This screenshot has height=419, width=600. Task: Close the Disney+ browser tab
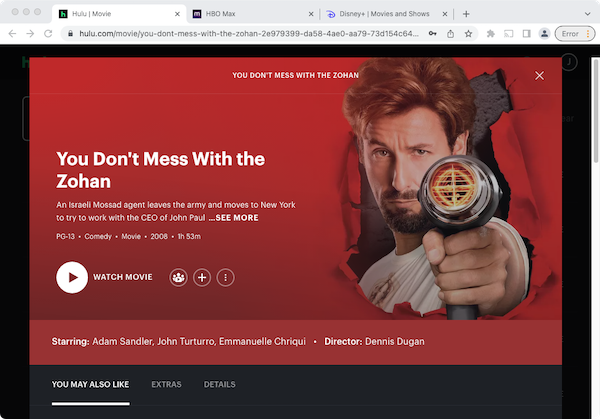pyautogui.click(x=445, y=14)
